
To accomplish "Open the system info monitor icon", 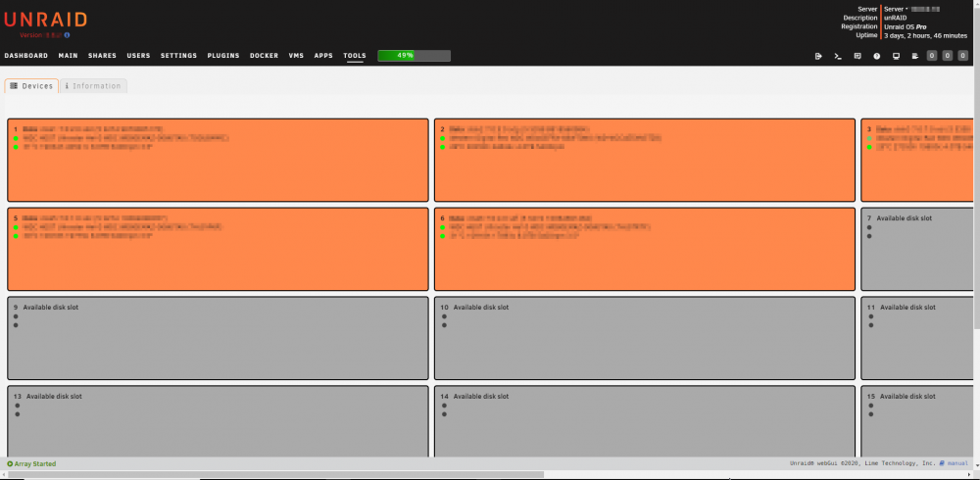I will (896, 56).
